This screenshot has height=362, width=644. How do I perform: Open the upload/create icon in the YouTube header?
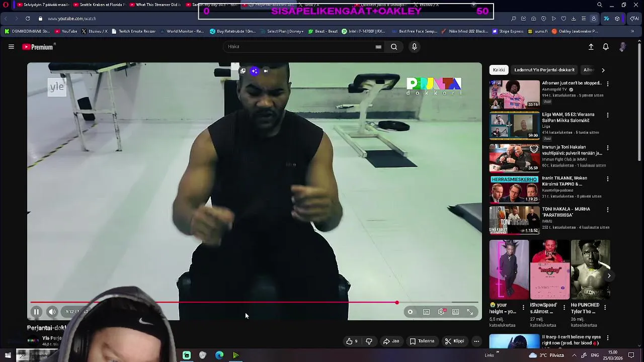tap(591, 47)
